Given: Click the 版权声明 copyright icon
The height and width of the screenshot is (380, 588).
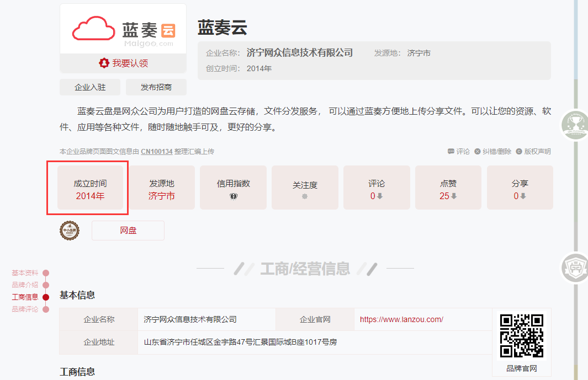Looking at the screenshot, I should [519, 152].
